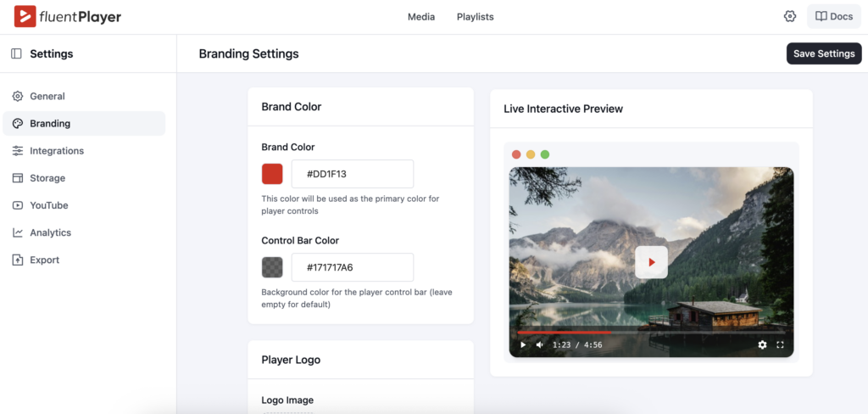The height and width of the screenshot is (414, 868).
Task: Click the Logo Image label
Action: (287, 400)
